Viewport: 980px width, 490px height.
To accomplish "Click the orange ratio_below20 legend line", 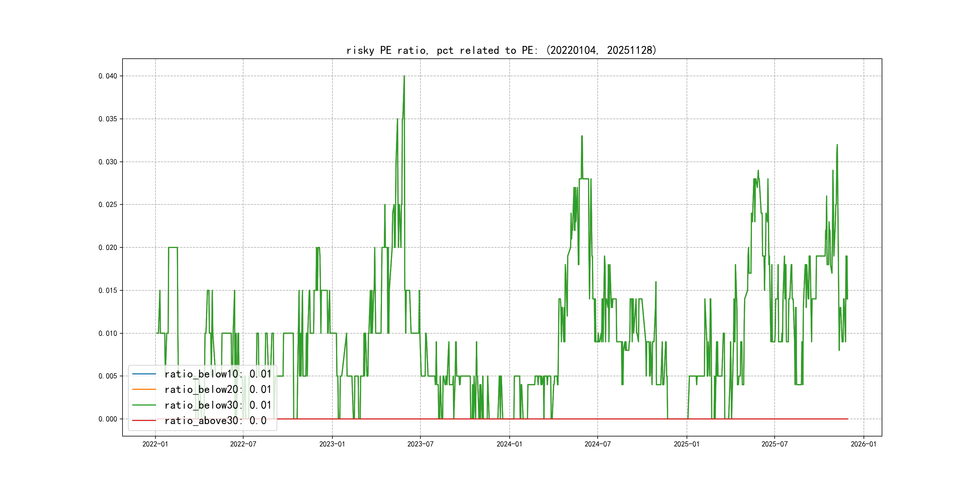I will pyautogui.click(x=144, y=390).
